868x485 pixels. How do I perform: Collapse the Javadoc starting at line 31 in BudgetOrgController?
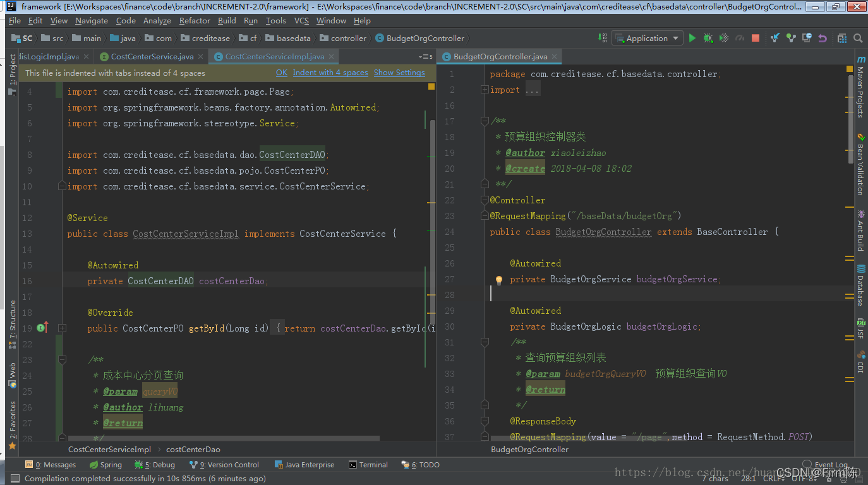[x=485, y=342]
